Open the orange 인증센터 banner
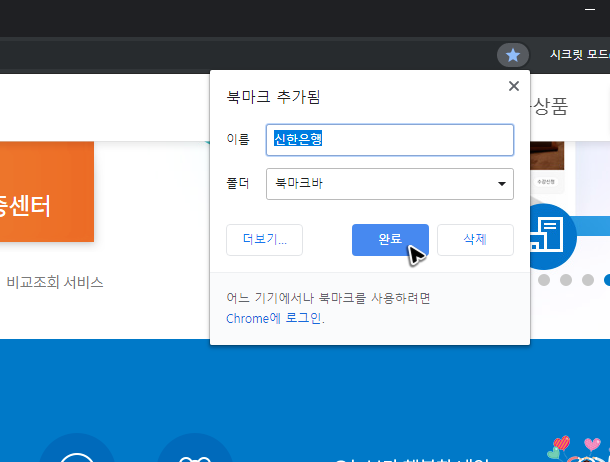Screen dimensions: 610x462 (47, 191)
